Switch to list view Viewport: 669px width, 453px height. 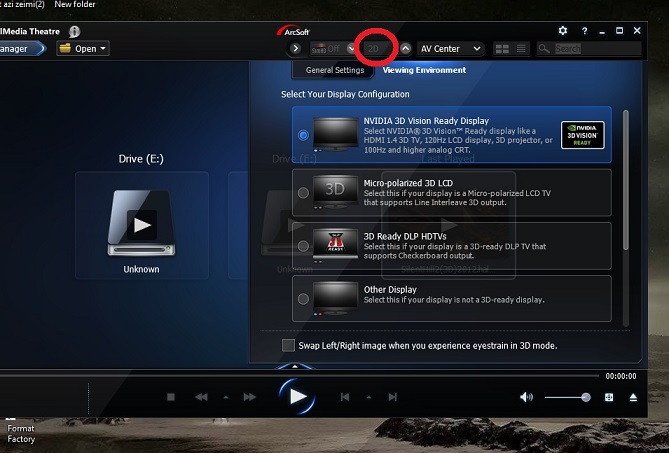[x=521, y=49]
